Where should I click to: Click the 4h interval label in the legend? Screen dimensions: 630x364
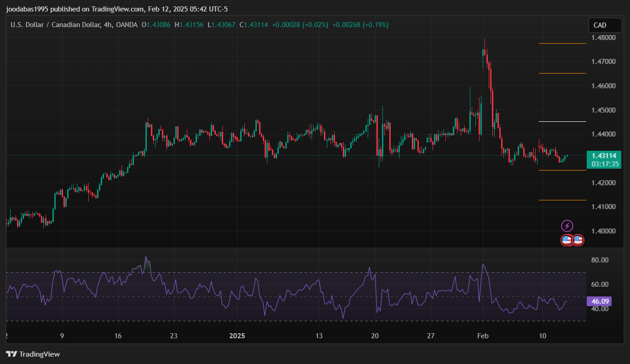click(108, 25)
